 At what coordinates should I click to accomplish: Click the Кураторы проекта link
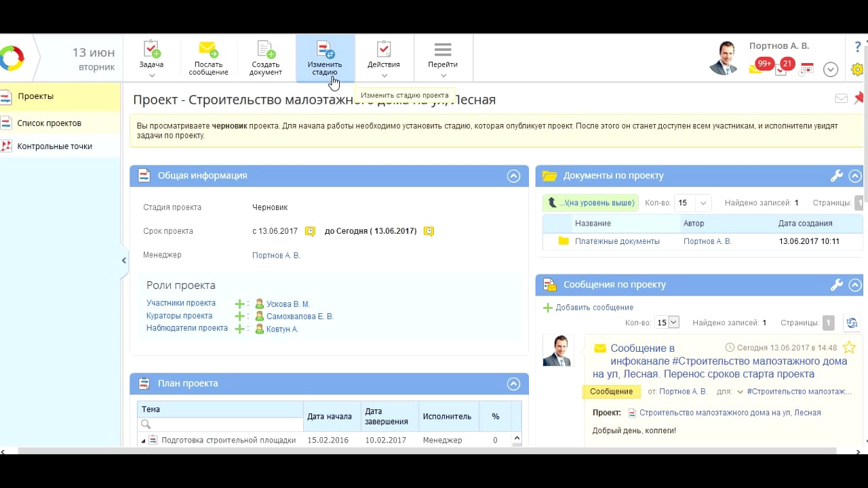[180, 316]
